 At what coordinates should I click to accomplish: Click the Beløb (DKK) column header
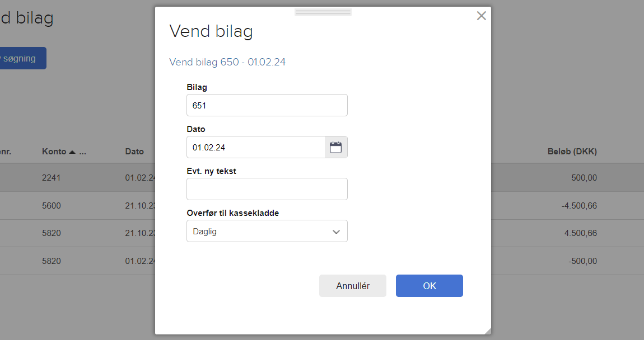pos(572,151)
